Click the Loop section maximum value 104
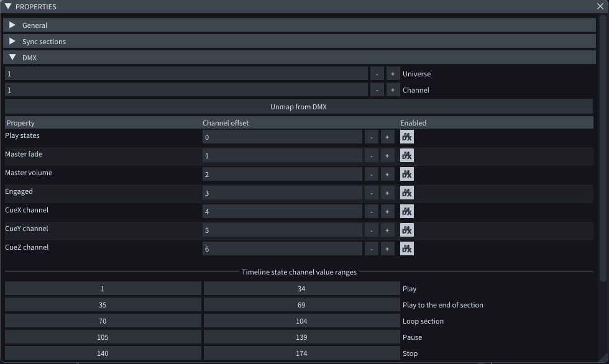This screenshot has width=609, height=364. 301,321
